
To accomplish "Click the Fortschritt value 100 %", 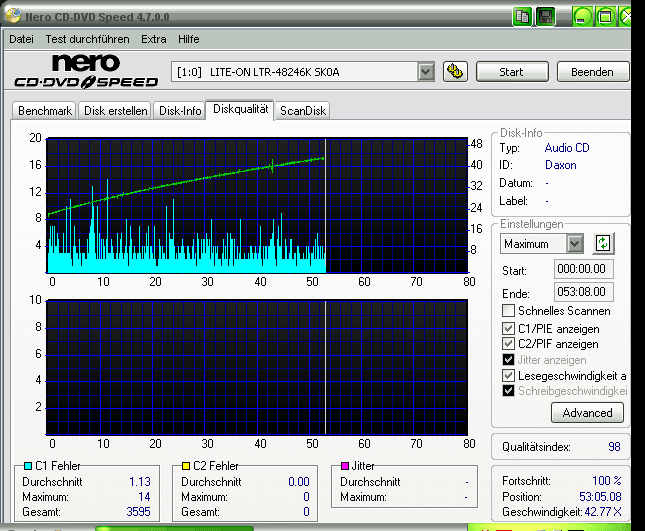I will [607, 481].
